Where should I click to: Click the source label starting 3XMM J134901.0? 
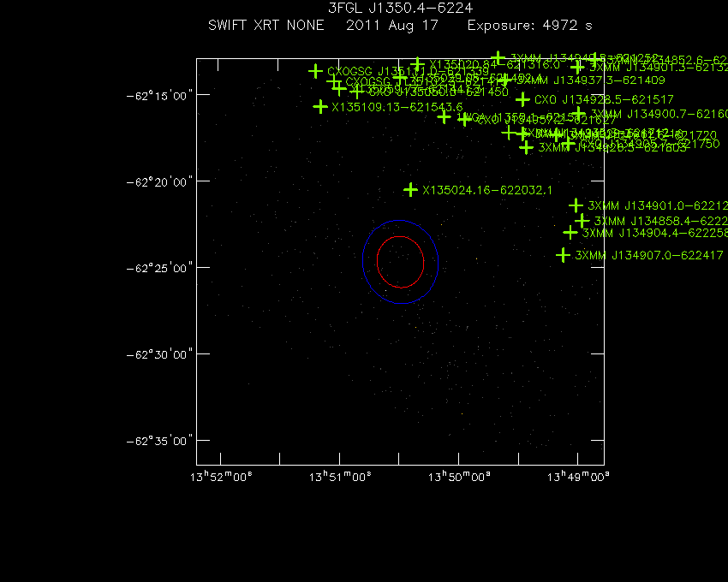click(x=658, y=205)
